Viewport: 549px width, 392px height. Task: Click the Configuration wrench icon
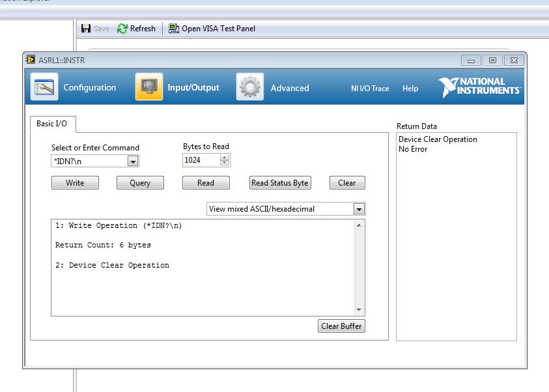click(x=44, y=87)
